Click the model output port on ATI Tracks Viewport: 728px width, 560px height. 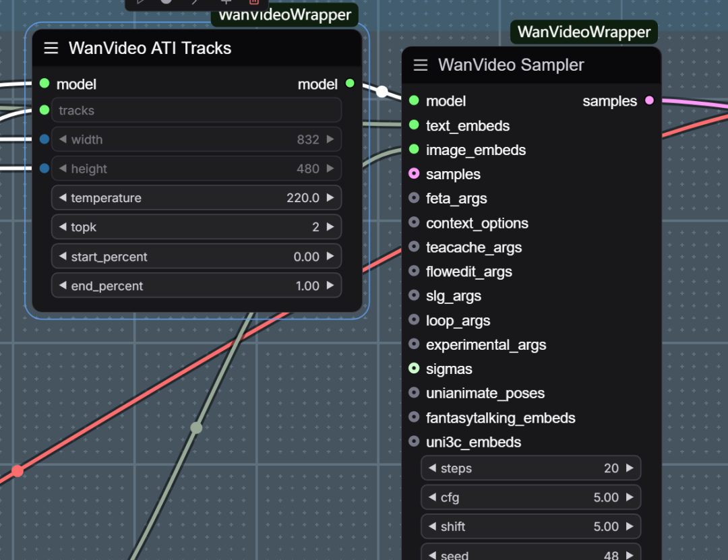(350, 84)
